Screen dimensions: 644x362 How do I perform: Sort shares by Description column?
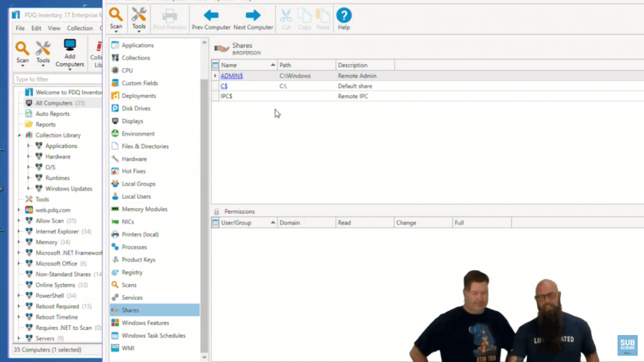pyautogui.click(x=365, y=65)
